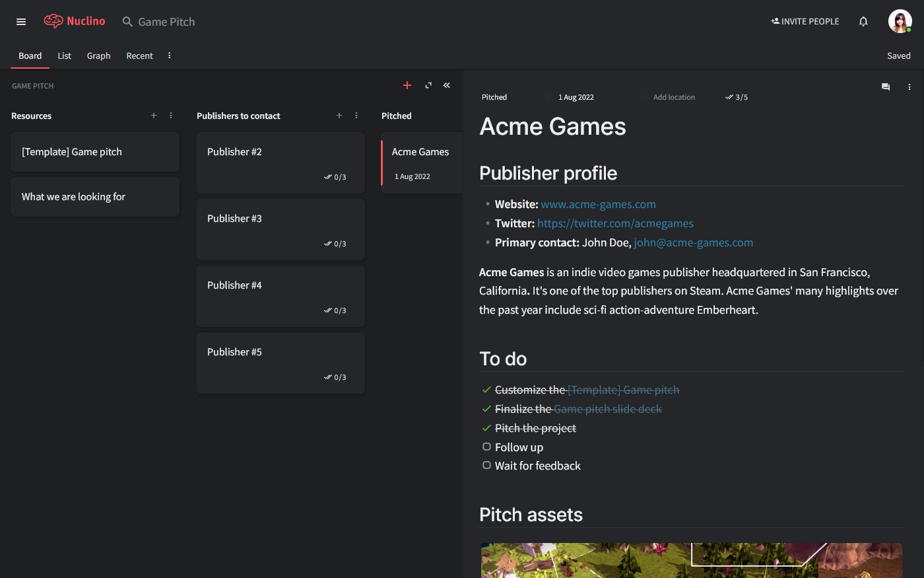Viewport: 924px width, 578px height.
Task: Open the Publisher #4 card
Action: pyautogui.click(x=280, y=296)
